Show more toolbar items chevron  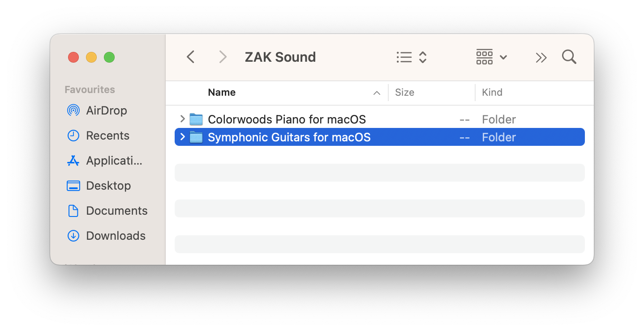click(541, 58)
